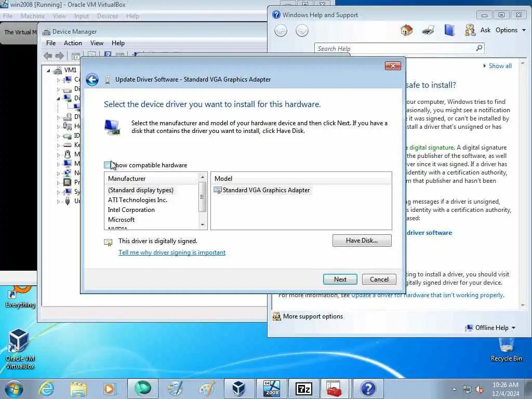The height and width of the screenshot is (399, 532).
Task: Select Intel Corporation manufacturer
Action: point(131,210)
